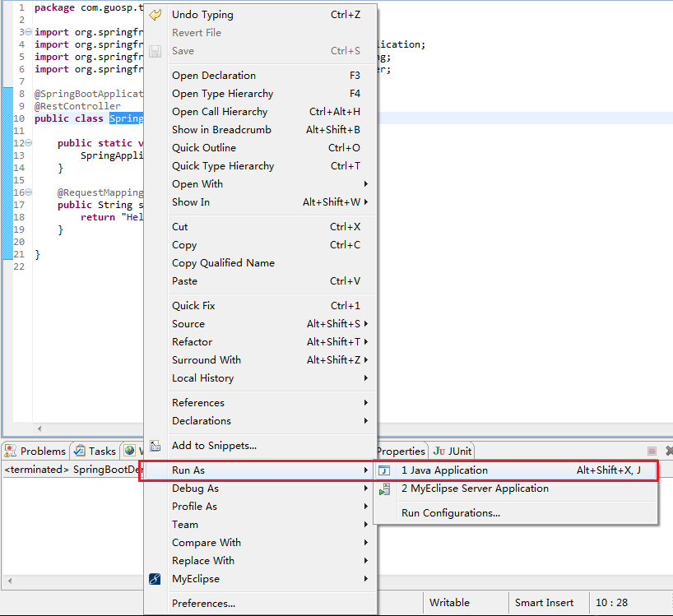
Task: Click the Add to Snippets icon
Action: tap(155, 446)
